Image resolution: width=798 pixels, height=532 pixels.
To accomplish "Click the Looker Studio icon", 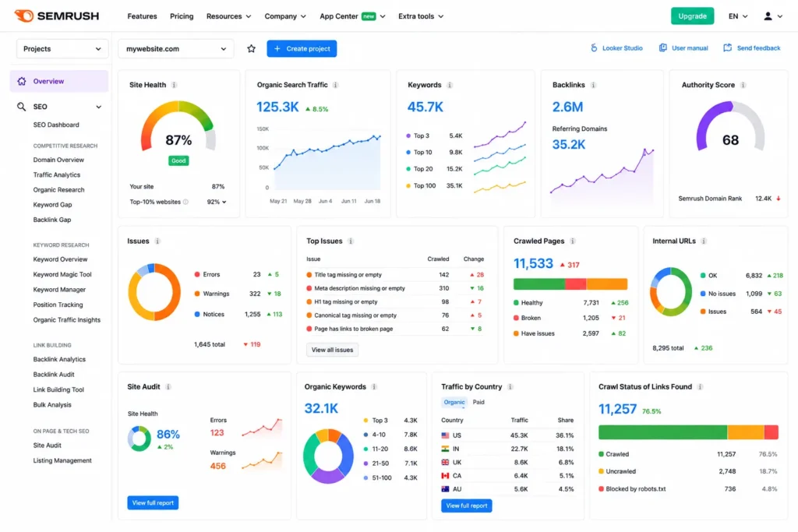I will click(594, 48).
